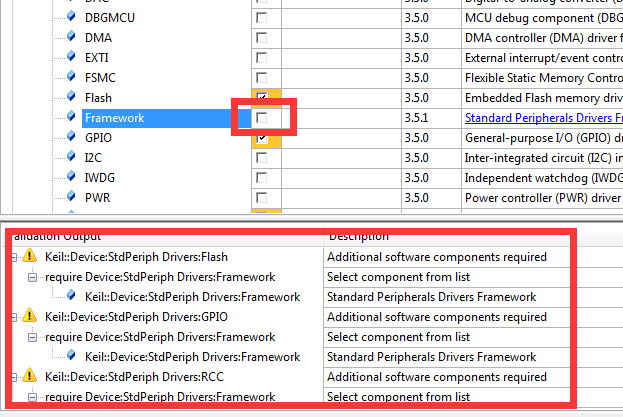
Task: Enable the DBGMCU checkbox
Action: pos(261,18)
